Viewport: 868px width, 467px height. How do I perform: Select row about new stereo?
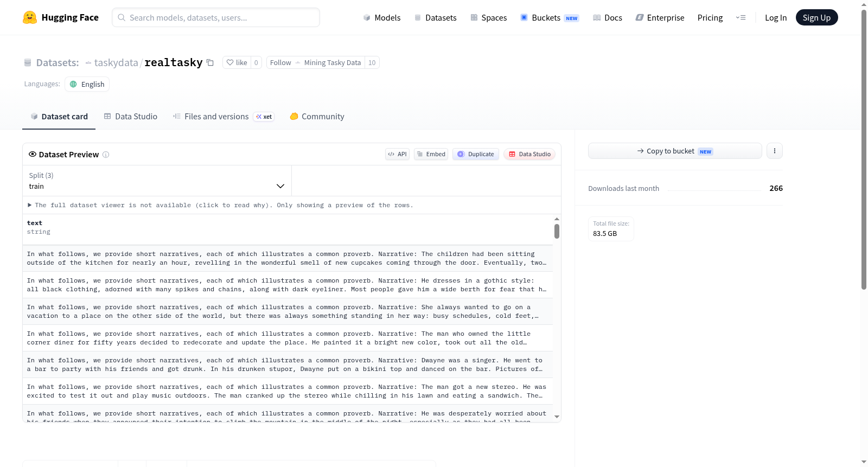(x=288, y=391)
